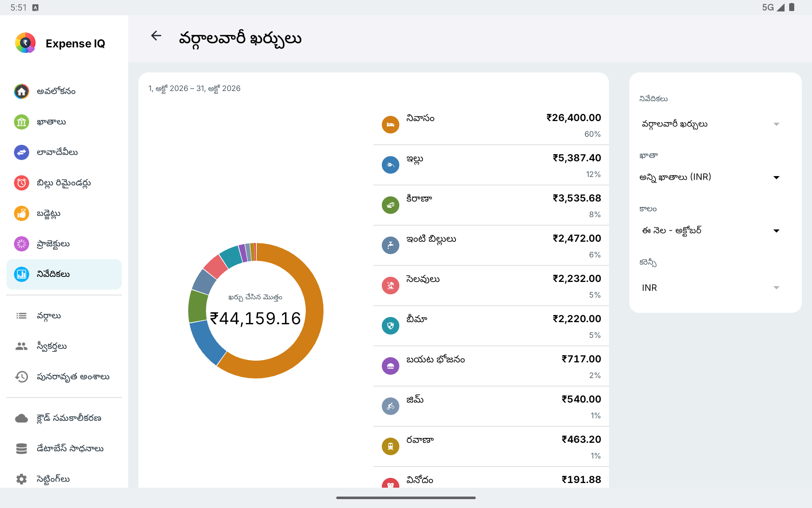Open the ఇల్లు expense row
Image resolution: width=812 pixels, height=508 pixels.
pyautogui.click(x=491, y=165)
